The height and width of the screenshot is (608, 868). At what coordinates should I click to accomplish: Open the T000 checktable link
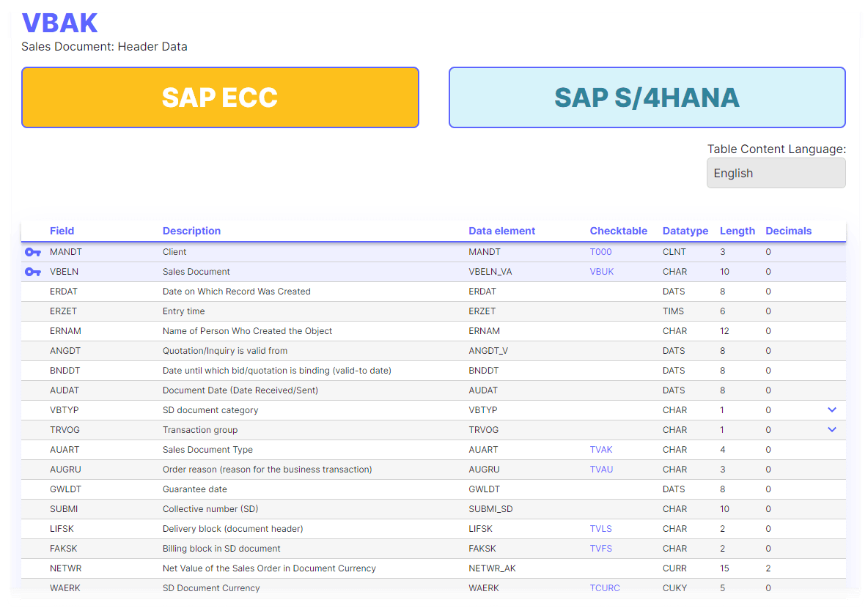pos(600,251)
